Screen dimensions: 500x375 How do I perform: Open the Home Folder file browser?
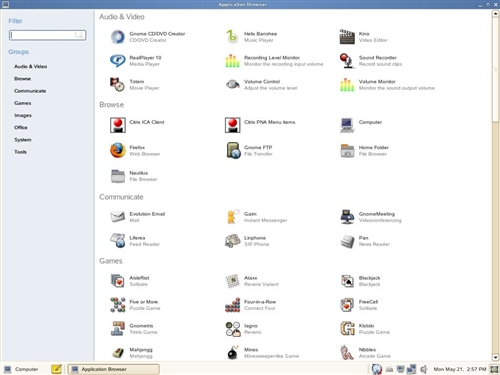347,150
